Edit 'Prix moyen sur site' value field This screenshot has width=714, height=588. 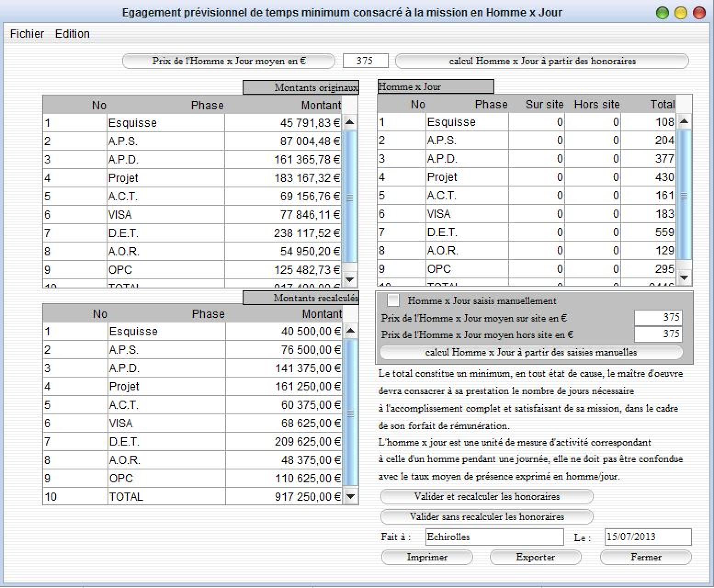[658, 317]
